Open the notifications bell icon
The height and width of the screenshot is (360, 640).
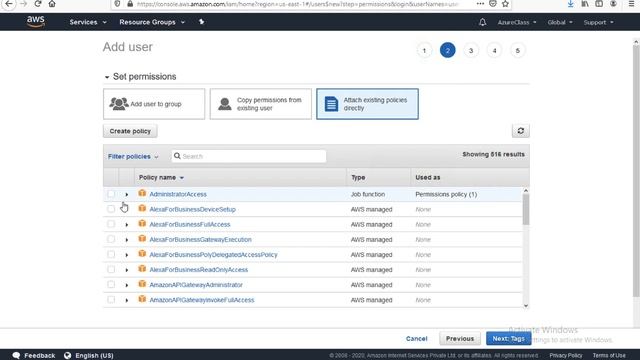click(482, 22)
